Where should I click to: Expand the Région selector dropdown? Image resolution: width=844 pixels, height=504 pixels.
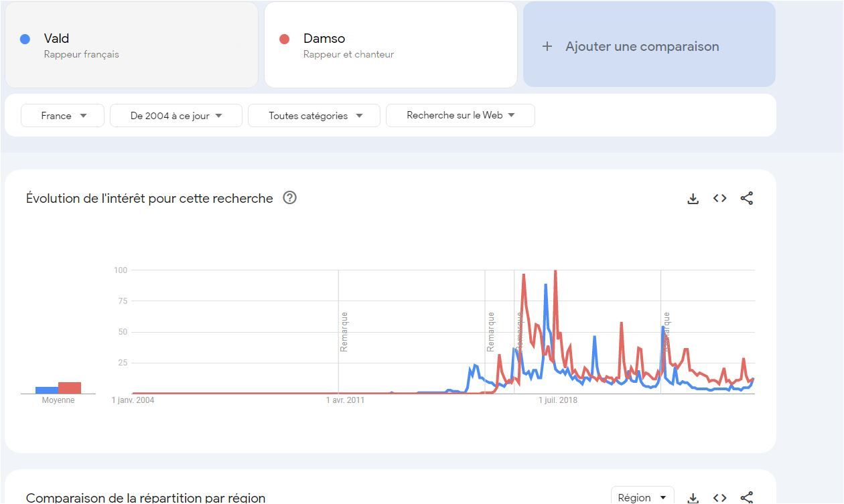[642, 497]
